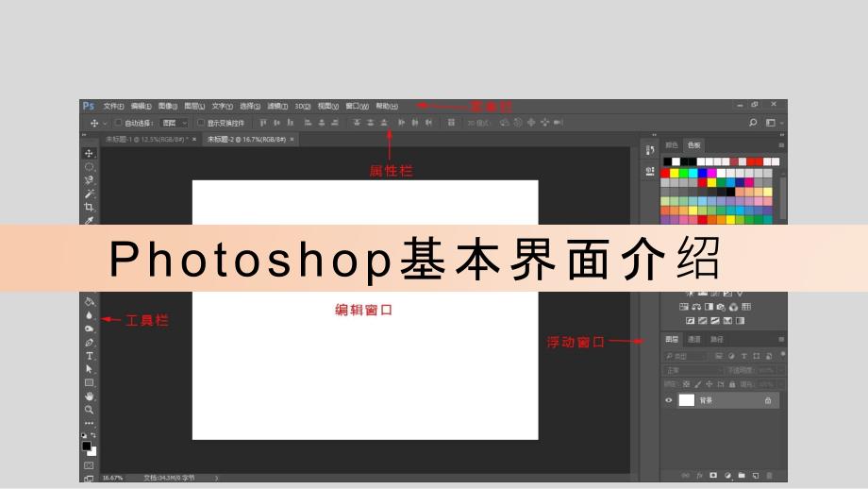Toggle lock all padlock in lock row
This screenshot has height=489, width=868.
point(732,384)
